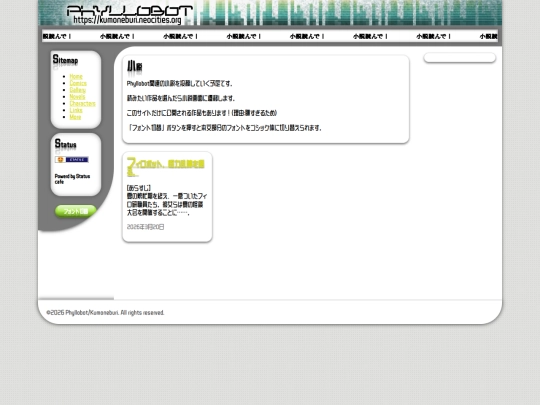
Task: Open the Novels link in Sitemap
Action: (x=77, y=97)
